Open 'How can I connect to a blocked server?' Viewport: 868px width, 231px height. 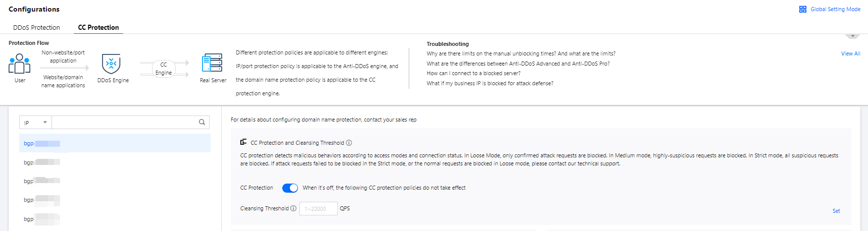pyautogui.click(x=473, y=73)
